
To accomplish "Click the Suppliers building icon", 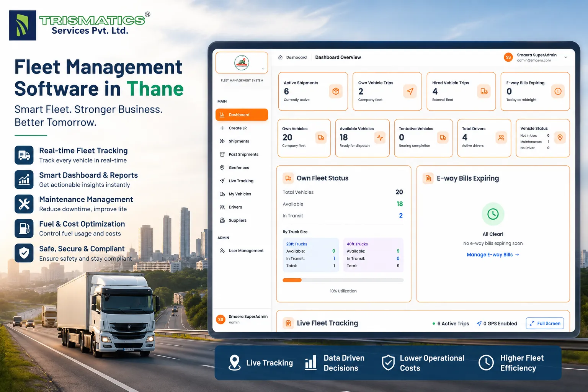I will pos(222,220).
